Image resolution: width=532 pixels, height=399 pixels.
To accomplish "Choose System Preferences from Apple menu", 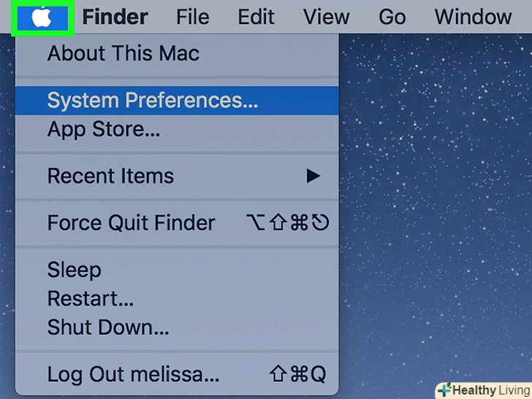I will (x=177, y=100).
